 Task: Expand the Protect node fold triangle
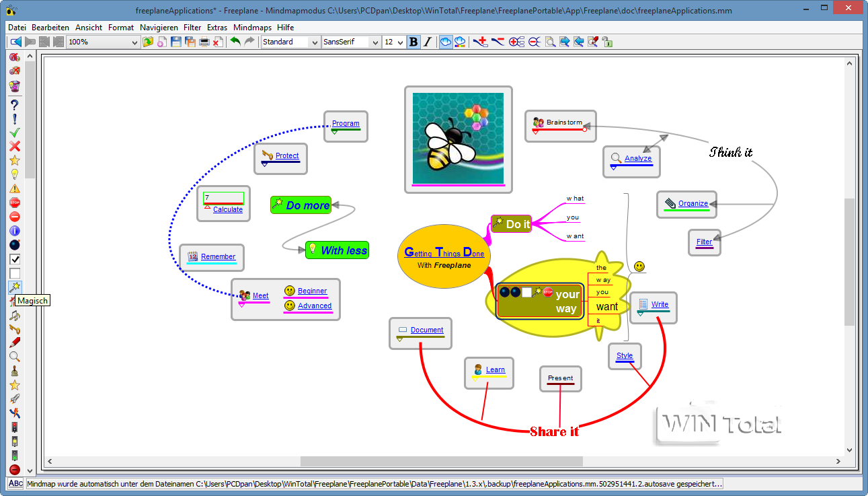coord(264,164)
